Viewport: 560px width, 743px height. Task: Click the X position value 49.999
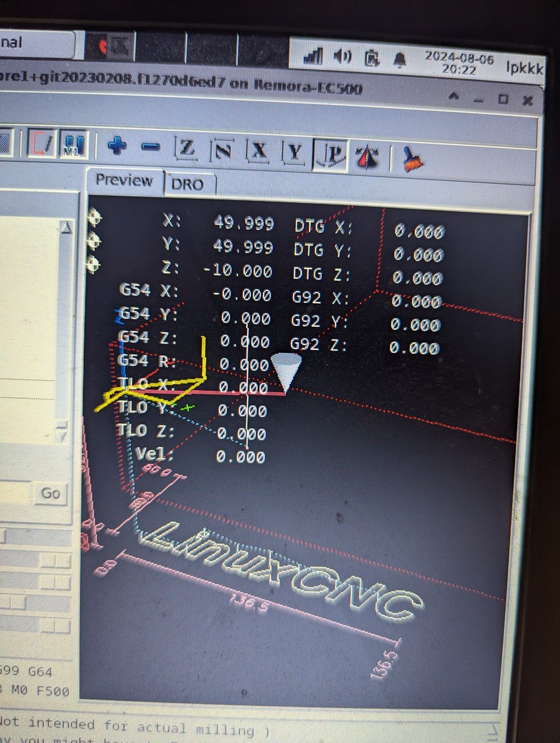tap(244, 223)
